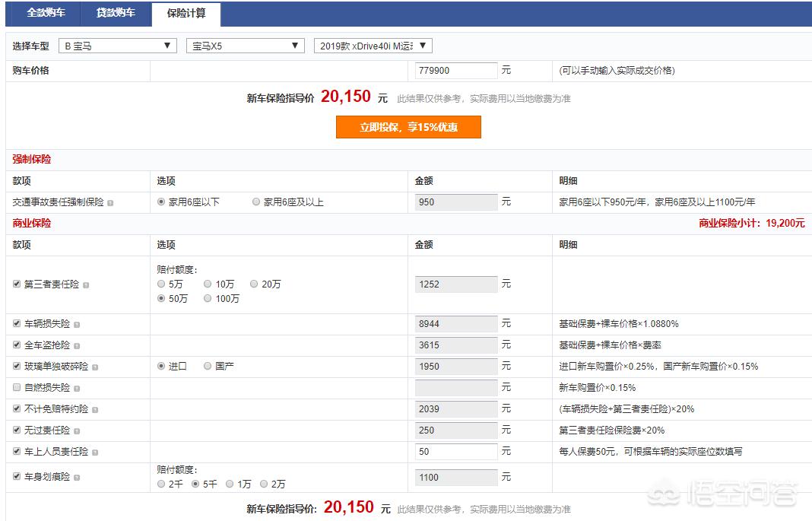
Task: Click the 车身划痕险 amount field 1100
Action: tap(456, 477)
